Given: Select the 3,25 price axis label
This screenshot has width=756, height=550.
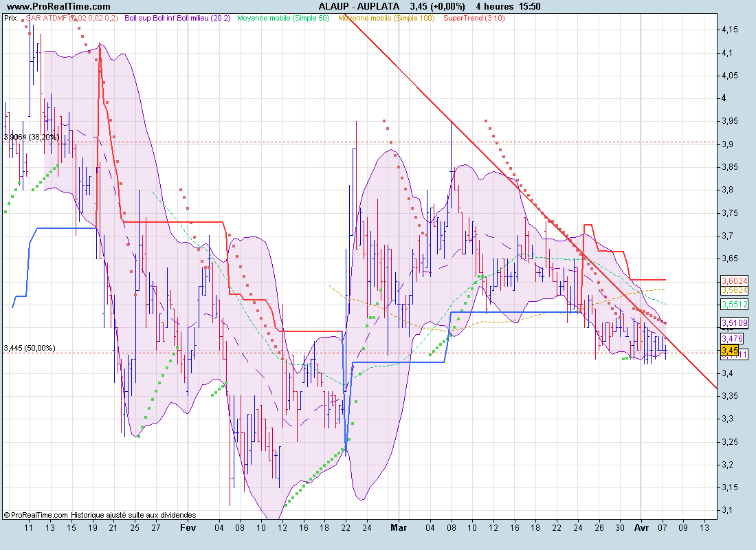Looking at the screenshot, I should tap(729, 442).
